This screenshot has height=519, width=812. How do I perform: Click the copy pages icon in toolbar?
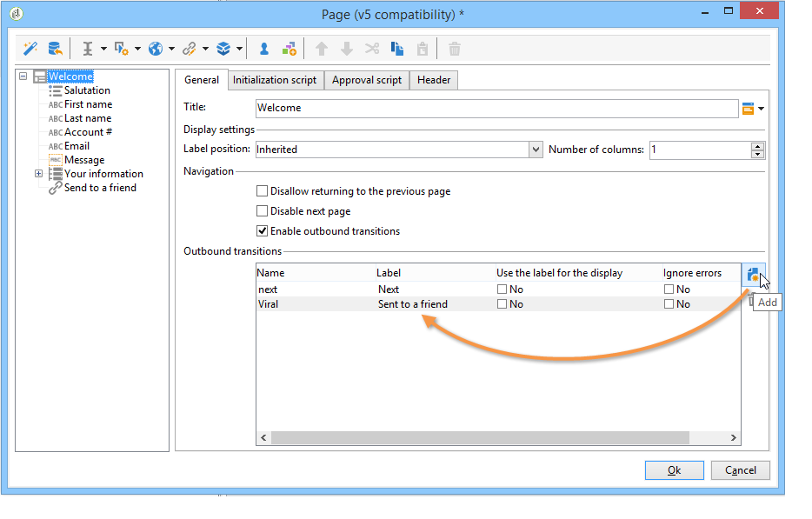[397, 49]
